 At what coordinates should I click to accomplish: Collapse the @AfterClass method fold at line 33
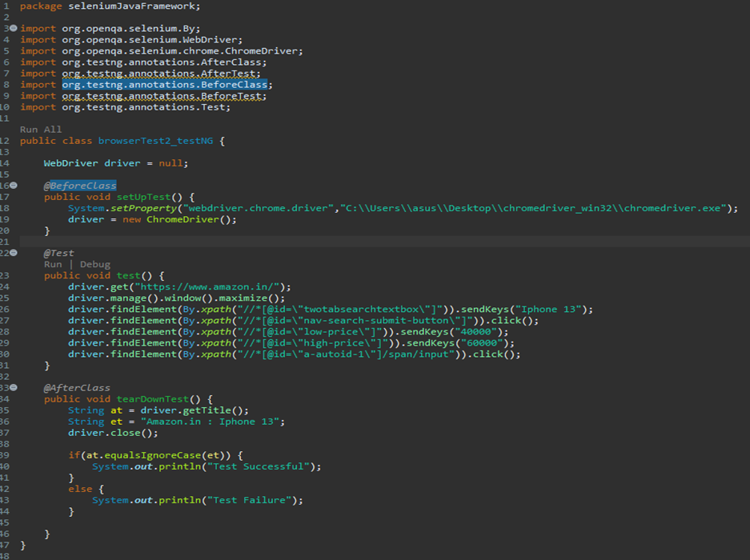click(14, 388)
